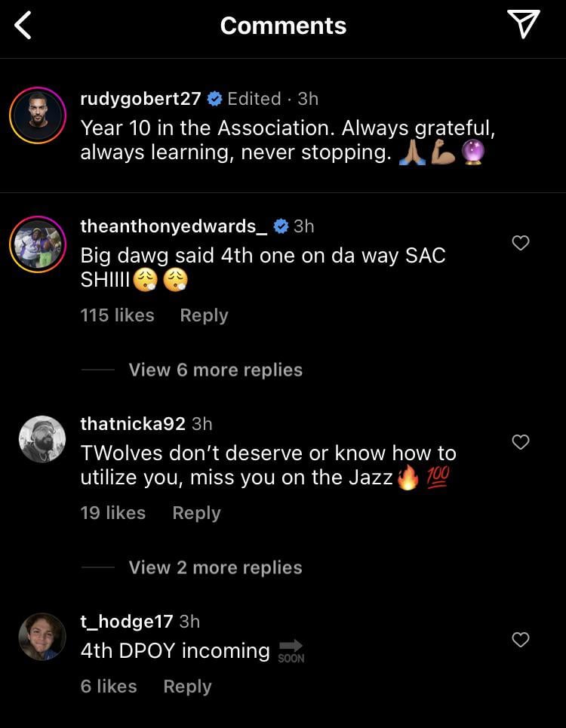Expand View 6 more replies
566x728 pixels.
point(215,370)
